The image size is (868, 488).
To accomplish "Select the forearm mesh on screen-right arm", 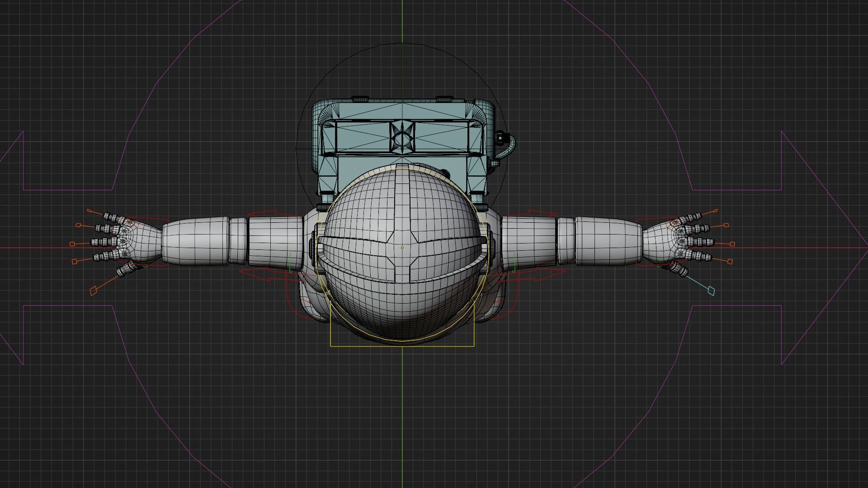I will (x=609, y=241).
